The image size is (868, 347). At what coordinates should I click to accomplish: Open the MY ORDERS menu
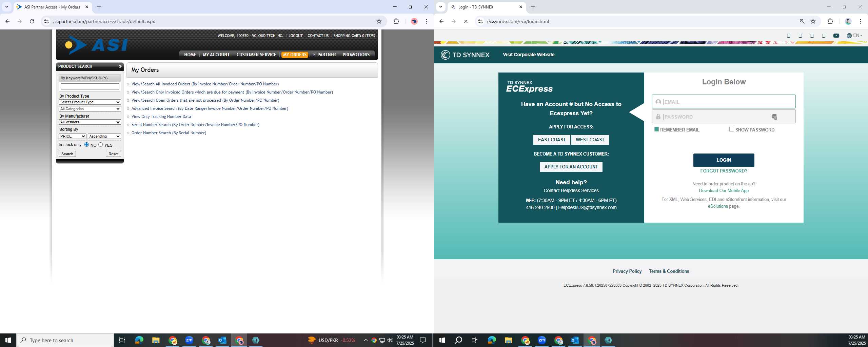point(295,55)
